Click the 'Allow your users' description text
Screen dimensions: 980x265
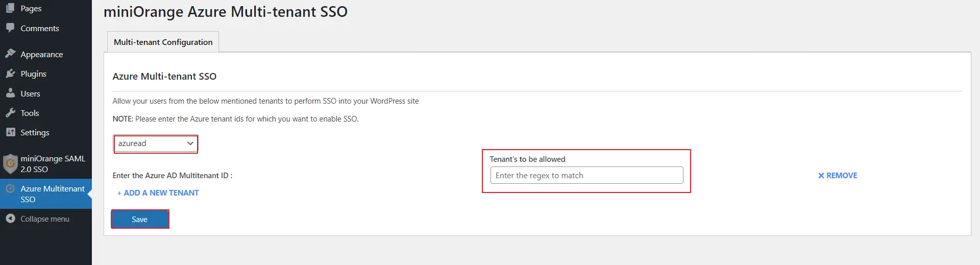point(265,101)
